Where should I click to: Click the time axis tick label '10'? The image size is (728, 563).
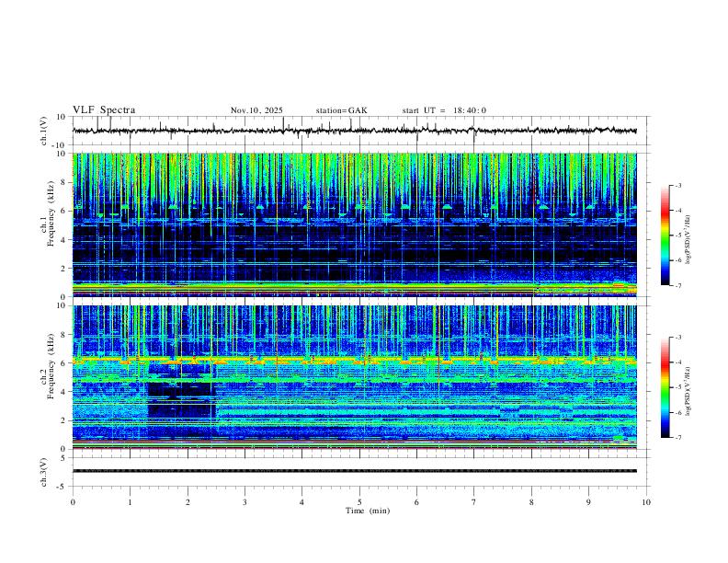pos(646,502)
